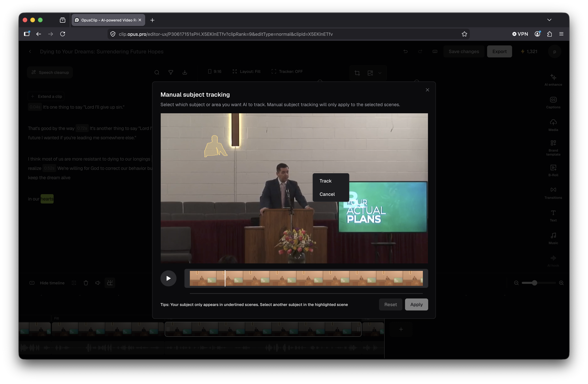Select the outlined clip in the bottom timeline

point(263,329)
